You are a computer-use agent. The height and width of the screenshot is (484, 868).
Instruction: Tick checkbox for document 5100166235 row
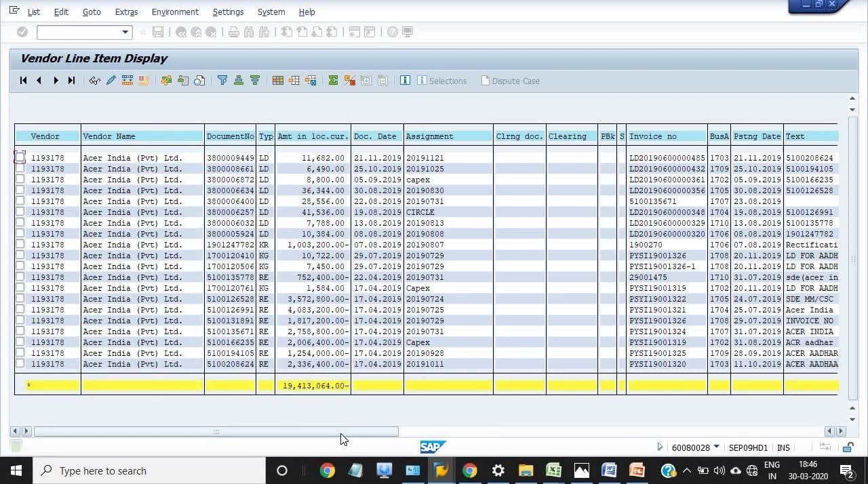(x=20, y=342)
